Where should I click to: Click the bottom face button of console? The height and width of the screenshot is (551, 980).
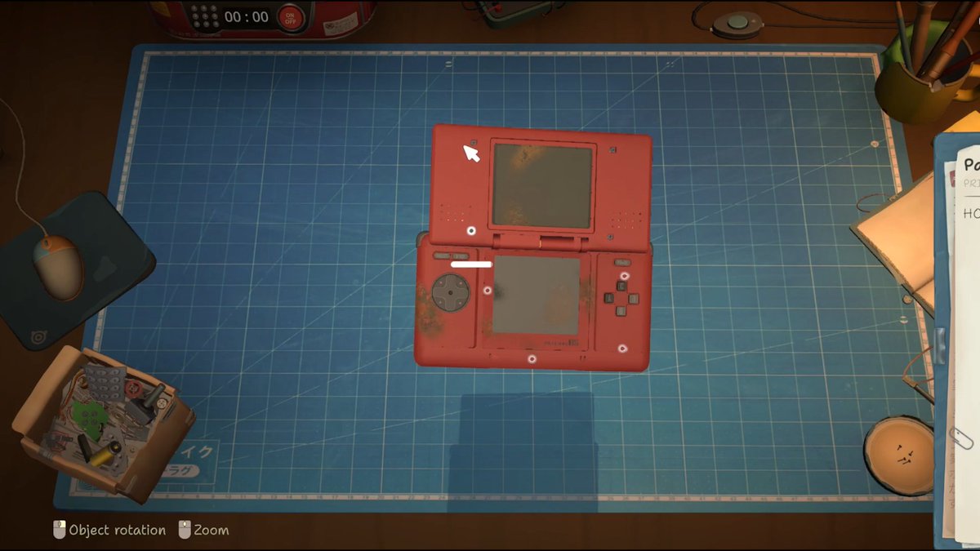pos(622,310)
